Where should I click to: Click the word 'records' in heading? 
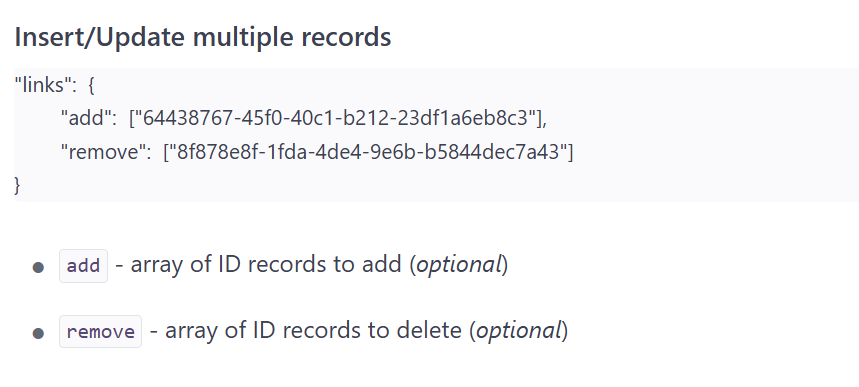[x=346, y=37]
